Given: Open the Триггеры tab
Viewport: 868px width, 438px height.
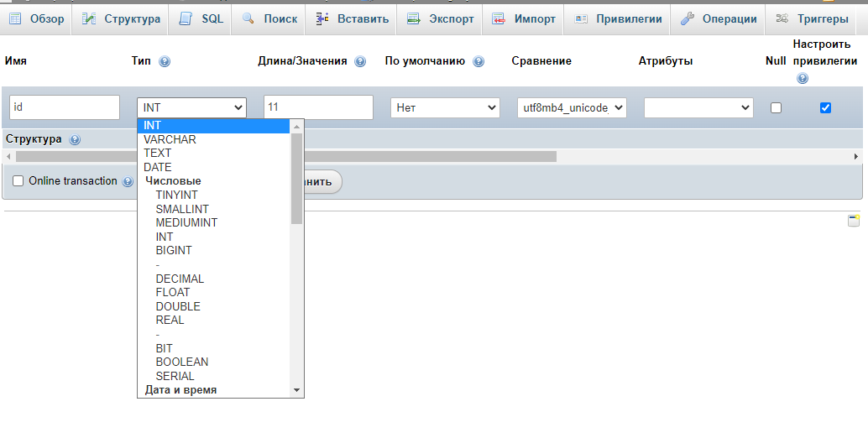Looking at the screenshot, I should 812,18.
